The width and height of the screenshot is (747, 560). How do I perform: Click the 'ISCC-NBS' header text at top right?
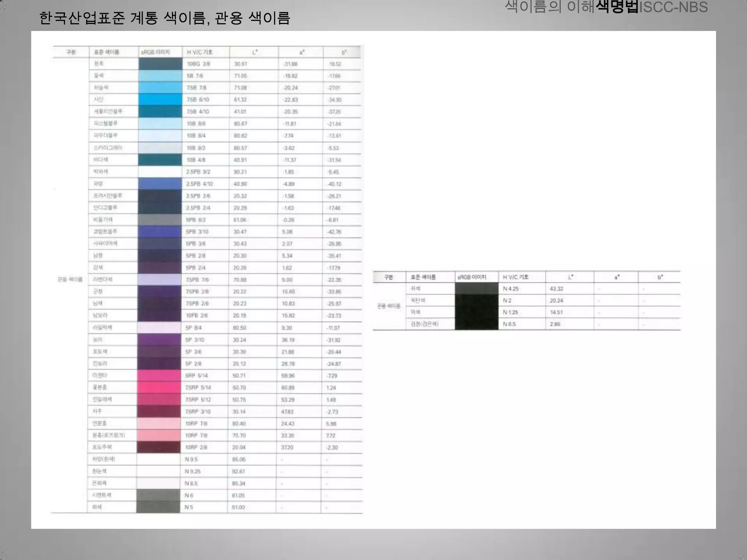673,7
